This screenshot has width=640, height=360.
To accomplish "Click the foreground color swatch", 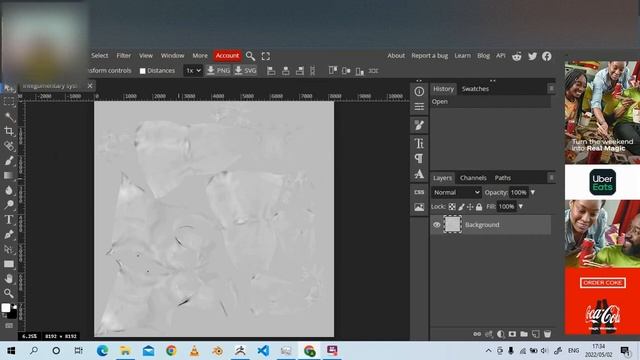I will pos(6,308).
